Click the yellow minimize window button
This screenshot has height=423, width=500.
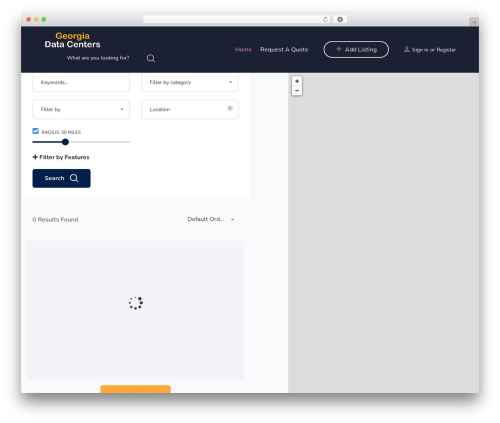click(36, 19)
